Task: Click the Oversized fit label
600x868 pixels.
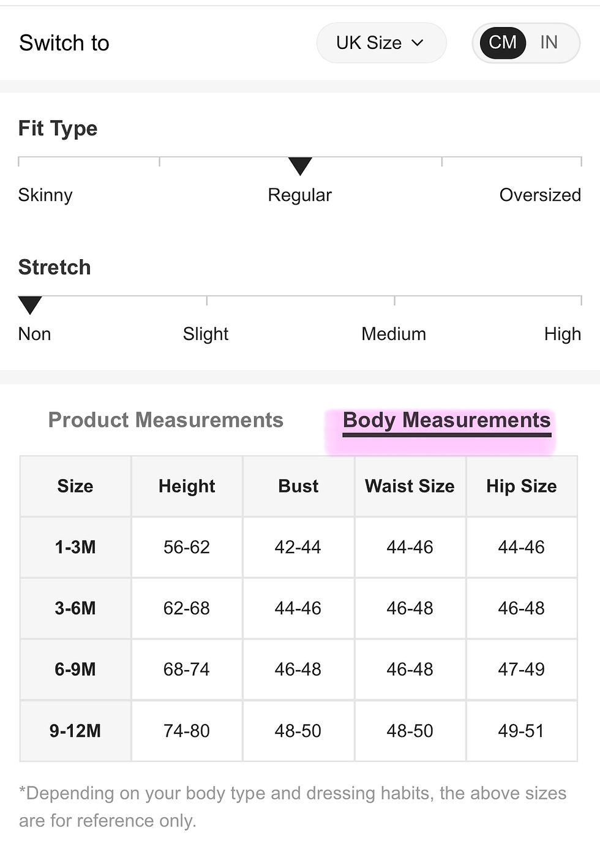Action: click(539, 195)
